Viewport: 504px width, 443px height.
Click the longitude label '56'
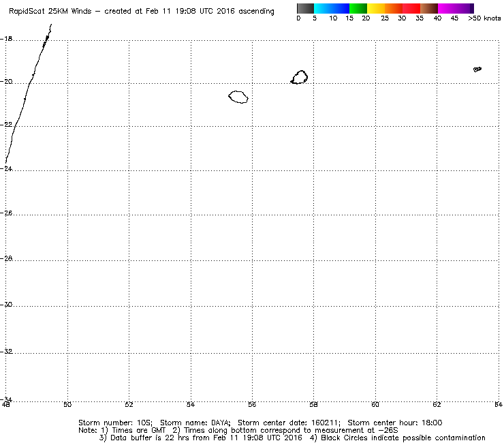coord(252,405)
